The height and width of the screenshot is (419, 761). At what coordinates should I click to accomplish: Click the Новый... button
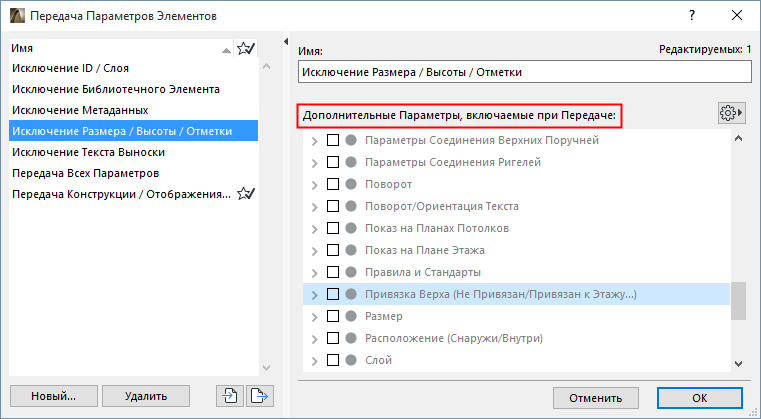pyautogui.click(x=53, y=396)
